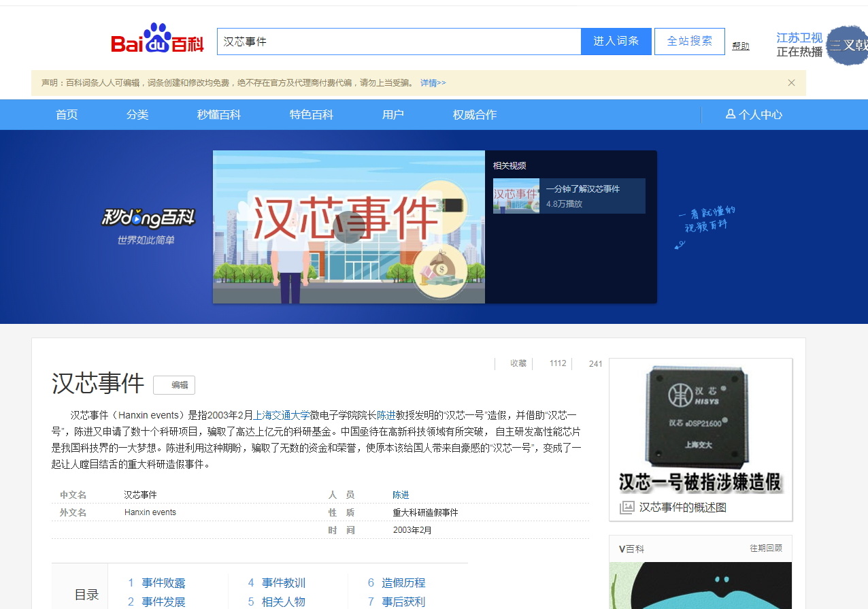Click the 241 share count
This screenshot has width=868, height=609.
(595, 364)
